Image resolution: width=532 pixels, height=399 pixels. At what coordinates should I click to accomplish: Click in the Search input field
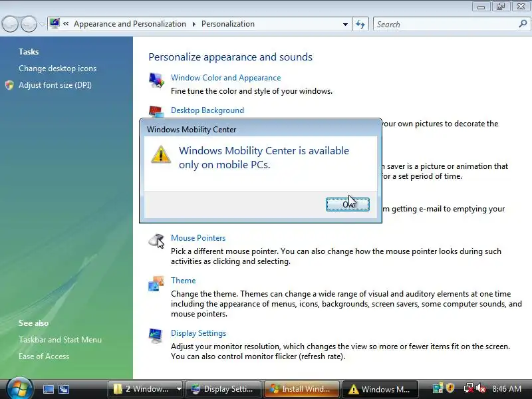446,24
